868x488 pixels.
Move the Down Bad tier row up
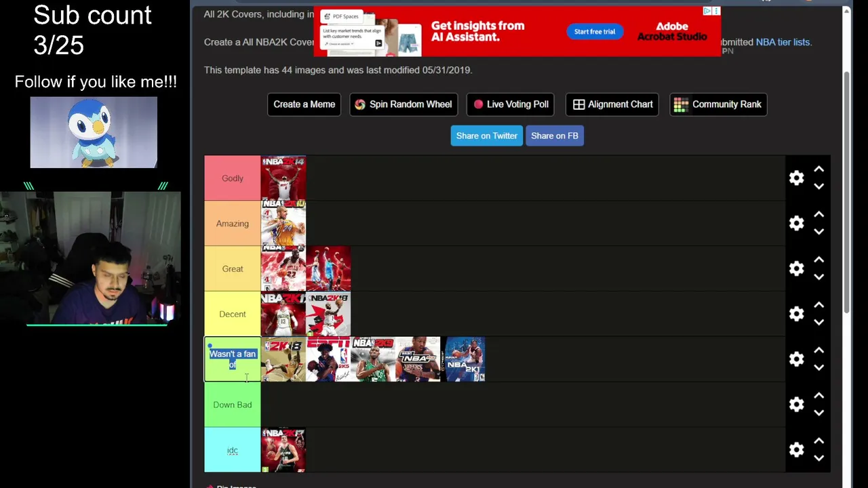point(818,396)
